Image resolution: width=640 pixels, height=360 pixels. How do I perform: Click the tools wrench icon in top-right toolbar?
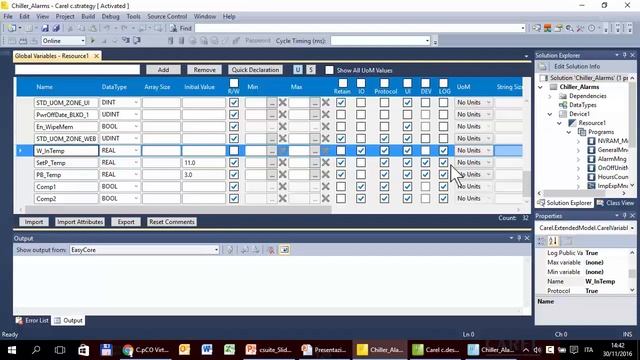(580, 28)
